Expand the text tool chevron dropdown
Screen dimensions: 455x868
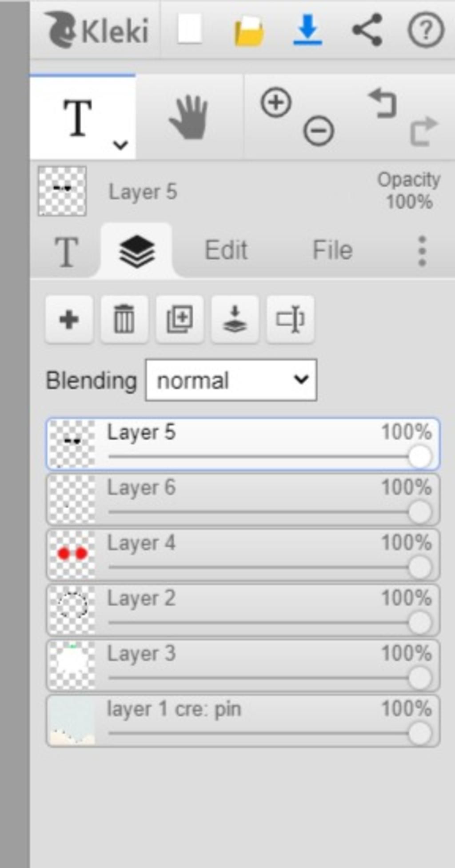(x=120, y=145)
